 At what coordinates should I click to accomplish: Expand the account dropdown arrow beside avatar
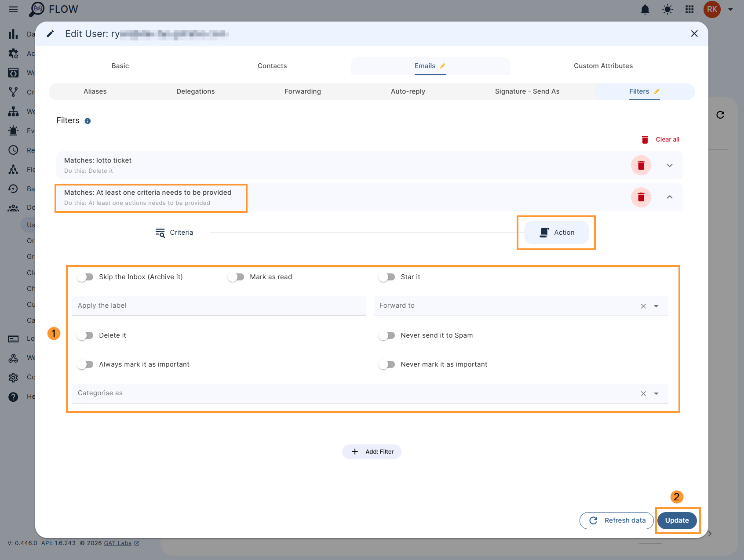pos(730,9)
